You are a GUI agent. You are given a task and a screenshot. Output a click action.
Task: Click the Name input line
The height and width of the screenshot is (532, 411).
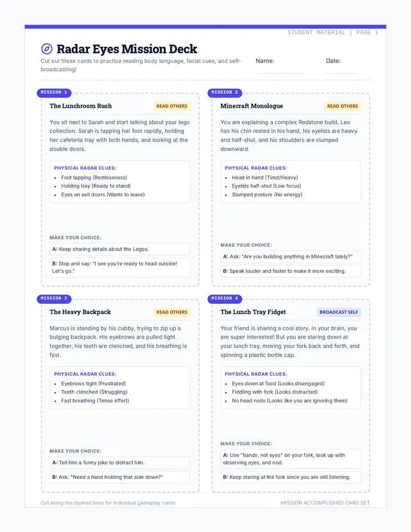click(x=280, y=69)
